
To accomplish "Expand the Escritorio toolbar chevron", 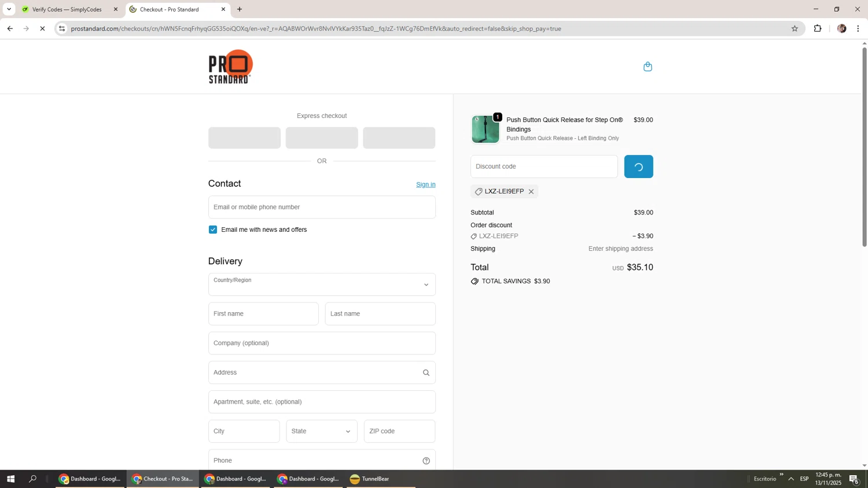I will tap(781, 475).
